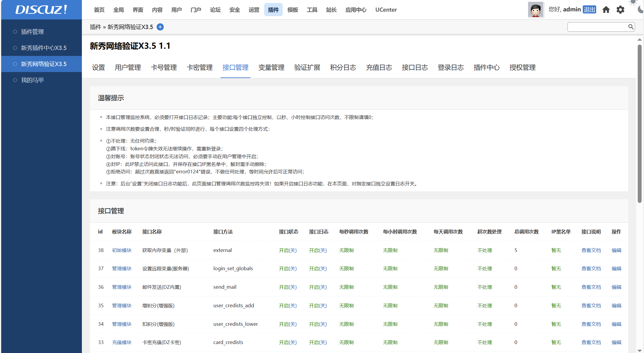Viewport: 644px width, 353px height.
Task: Toggle 接口状态 for card_credists row
Action: point(288,342)
